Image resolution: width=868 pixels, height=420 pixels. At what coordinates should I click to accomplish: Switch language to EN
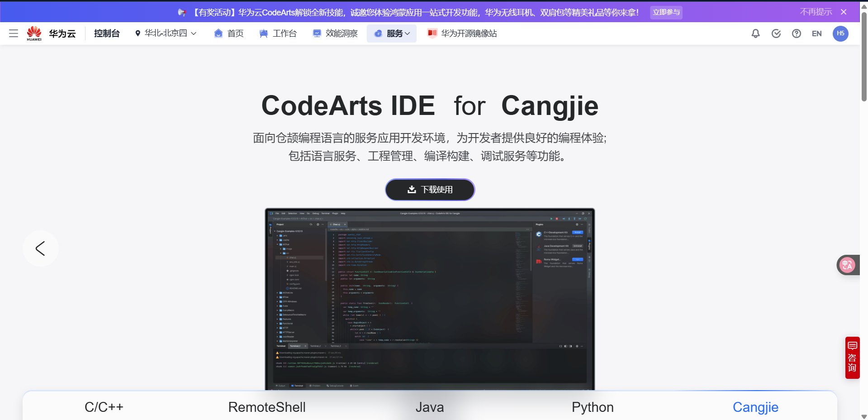tap(817, 33)
